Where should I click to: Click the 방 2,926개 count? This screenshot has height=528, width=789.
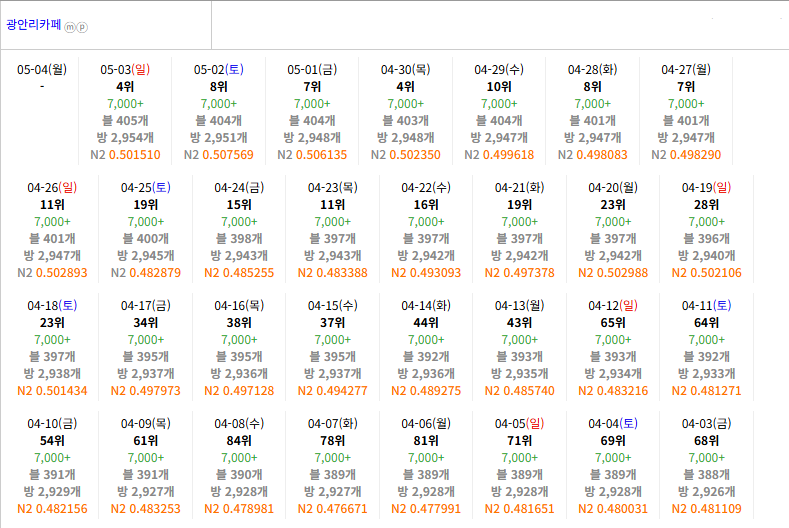click(706, 492)
